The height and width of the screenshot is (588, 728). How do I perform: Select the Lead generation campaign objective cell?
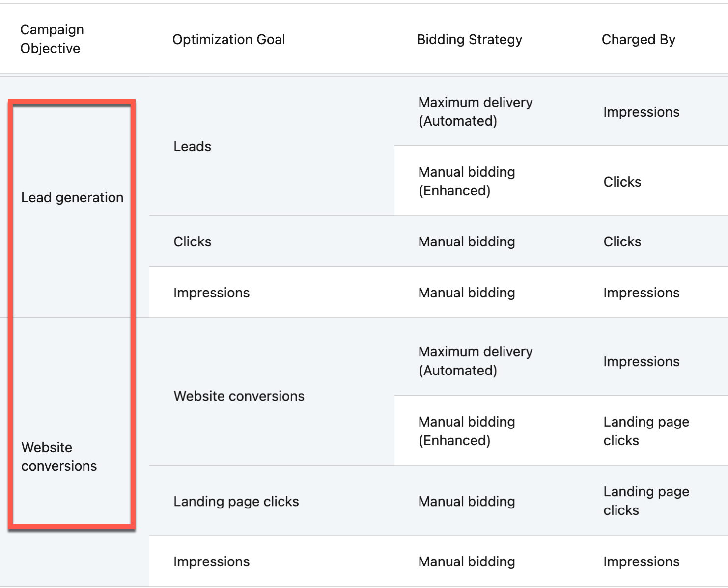(x=72, y=197)
